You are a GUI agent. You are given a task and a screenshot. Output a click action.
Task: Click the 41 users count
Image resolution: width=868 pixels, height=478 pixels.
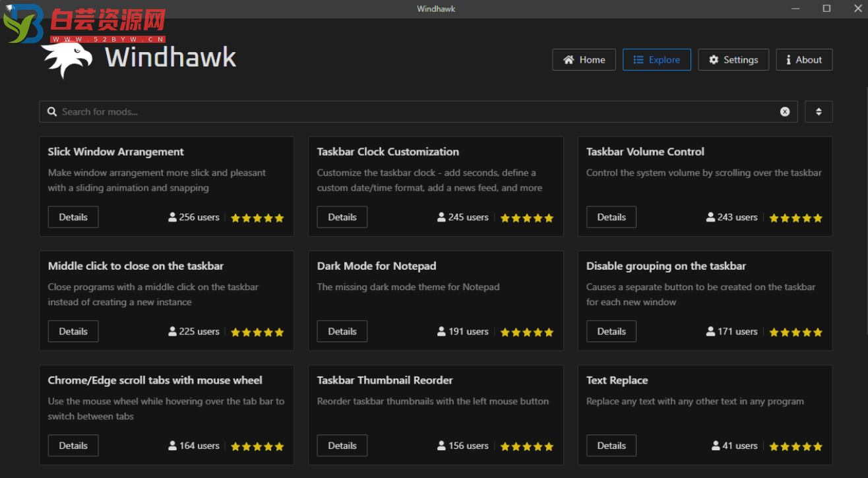740,445
